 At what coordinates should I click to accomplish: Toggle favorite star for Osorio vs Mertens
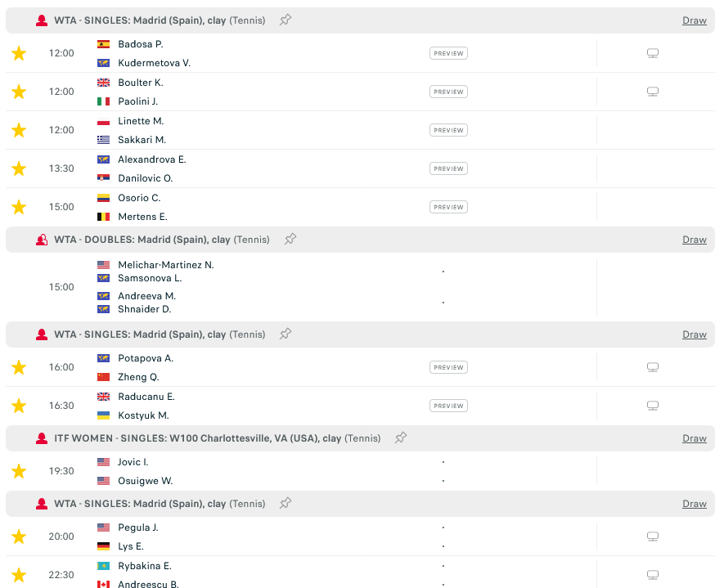point(19,207)
